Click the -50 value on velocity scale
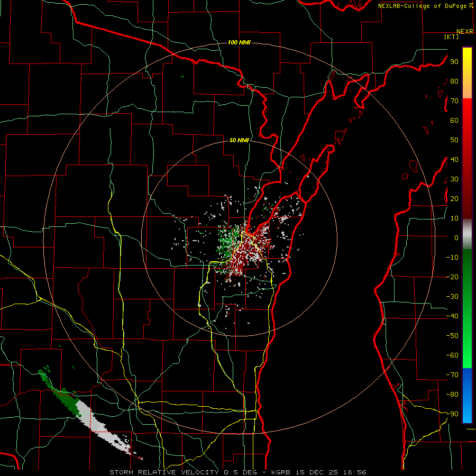Viewport: 476px width, 476px height. [x=452, y=336]
